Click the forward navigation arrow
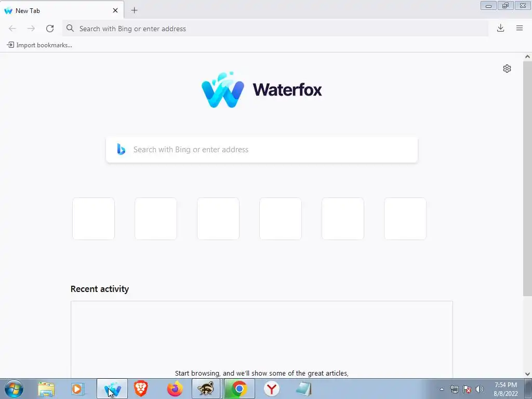 31,29
